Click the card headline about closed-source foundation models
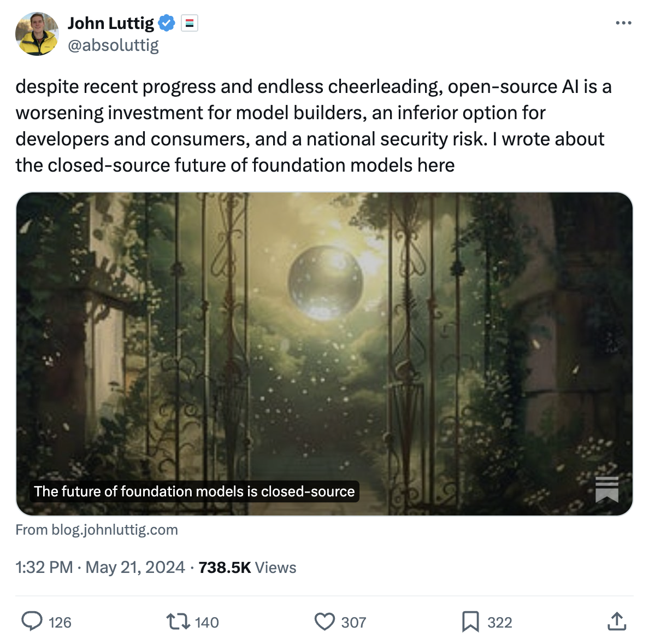Viewport: 649px width, 644px height. [x=194, y=491]
